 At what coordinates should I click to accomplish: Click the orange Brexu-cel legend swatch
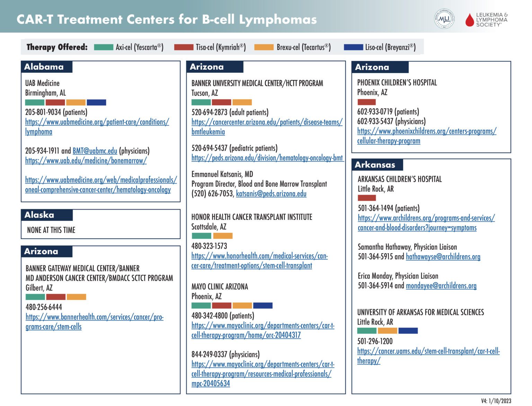(264, 47)
